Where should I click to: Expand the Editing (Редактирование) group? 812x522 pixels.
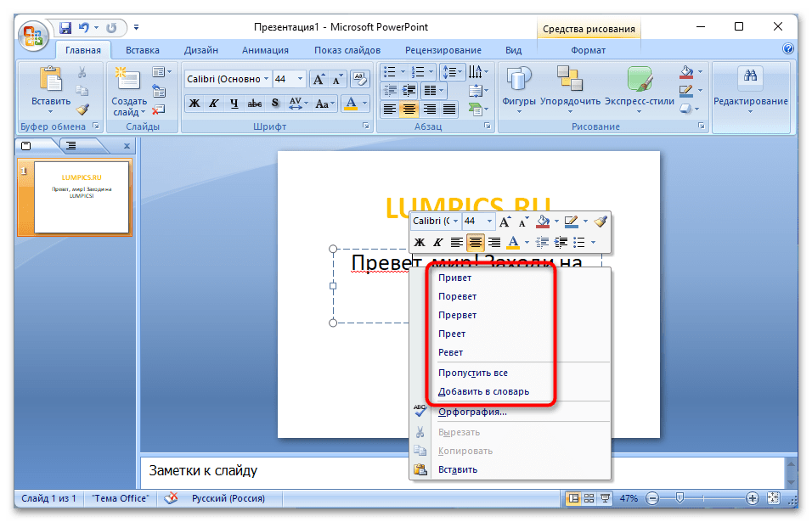coord(750,89)
